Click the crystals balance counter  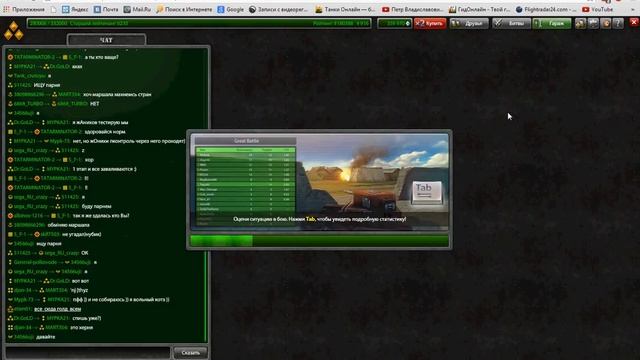(395, 24)
